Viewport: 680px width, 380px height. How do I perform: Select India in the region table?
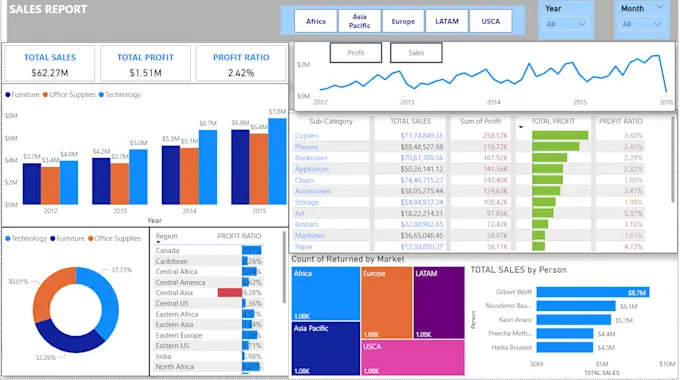208,357
